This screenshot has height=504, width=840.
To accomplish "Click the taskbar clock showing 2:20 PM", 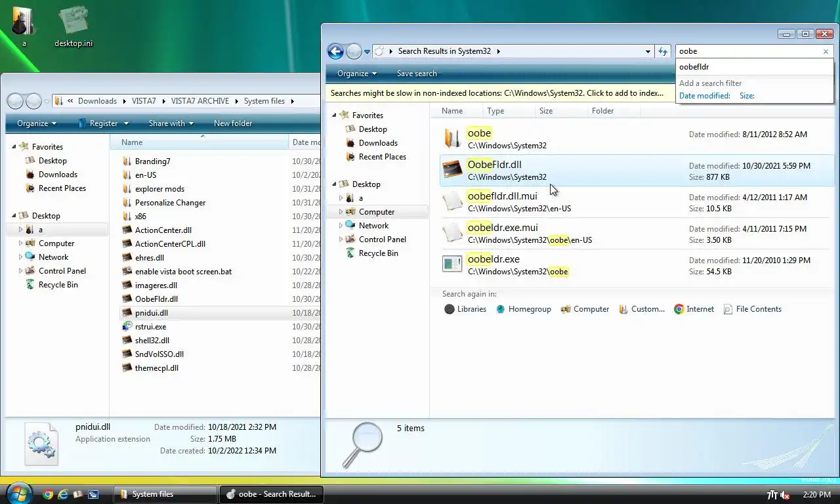I will pyautogui.click(x=816, y=495).
